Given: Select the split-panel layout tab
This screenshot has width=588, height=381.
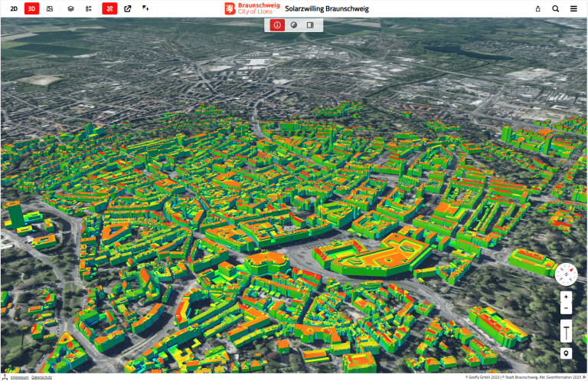Looking at the screenshot, I should 310,25.
